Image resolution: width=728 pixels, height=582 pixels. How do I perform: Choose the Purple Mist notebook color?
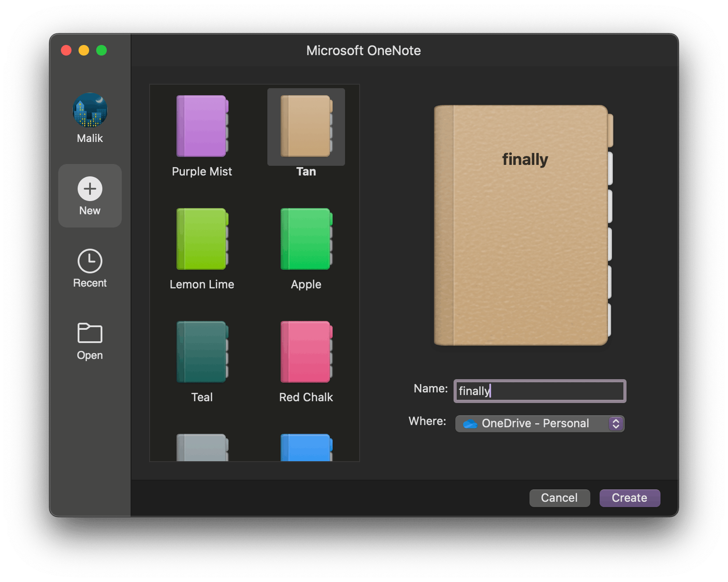pos(203,126)
